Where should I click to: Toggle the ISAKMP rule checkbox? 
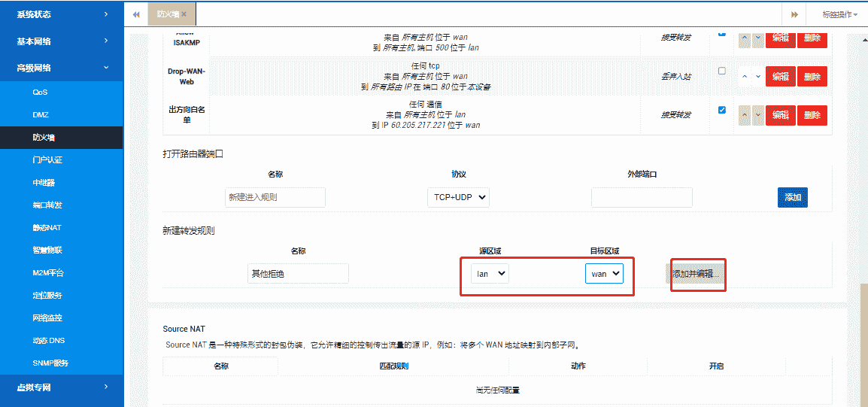coord(722,33)
